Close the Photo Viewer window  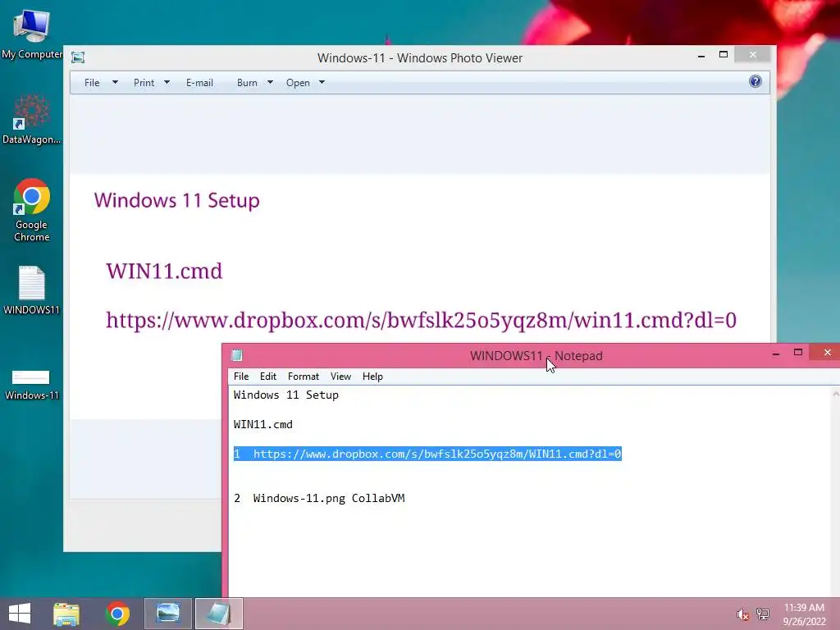click(x=753, y=55)
